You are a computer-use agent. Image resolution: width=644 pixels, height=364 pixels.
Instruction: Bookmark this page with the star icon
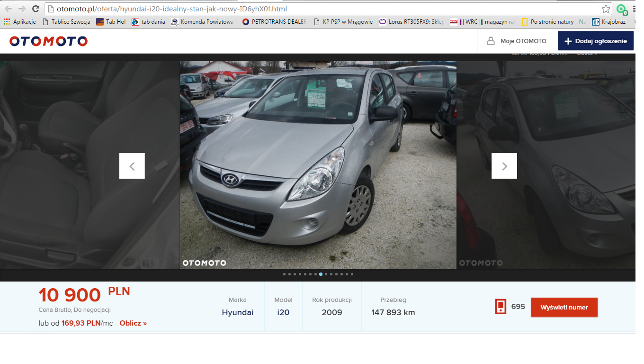pos(606,9)
